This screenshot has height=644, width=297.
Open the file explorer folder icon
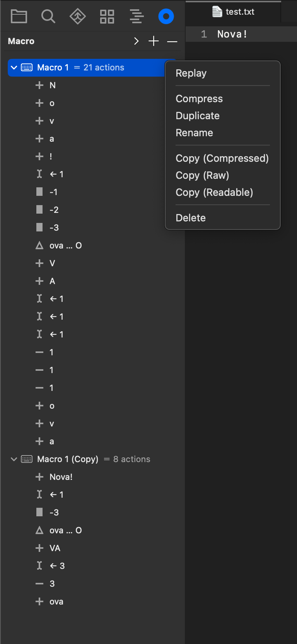(19, 16)
